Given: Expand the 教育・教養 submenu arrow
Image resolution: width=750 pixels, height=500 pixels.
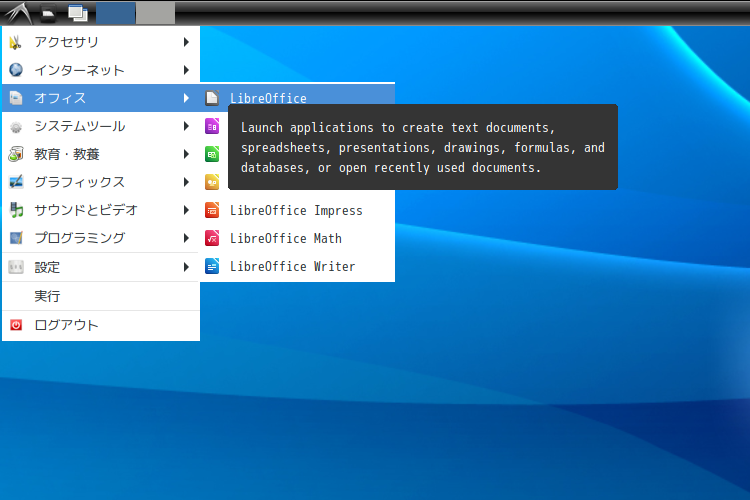Looking at the screenshot, I should [187, 154].
